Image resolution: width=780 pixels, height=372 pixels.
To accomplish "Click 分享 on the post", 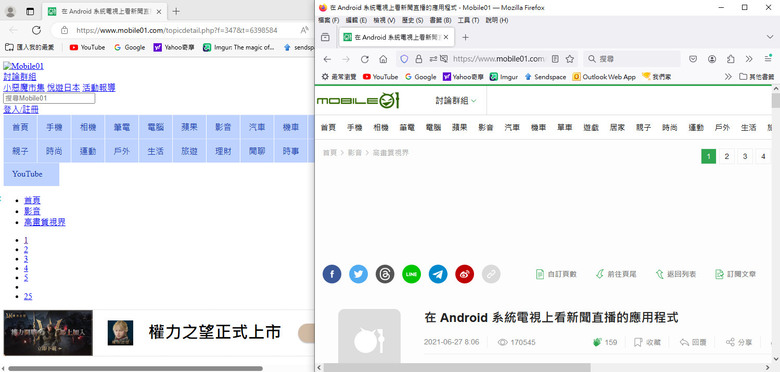I will click(739, 342).
